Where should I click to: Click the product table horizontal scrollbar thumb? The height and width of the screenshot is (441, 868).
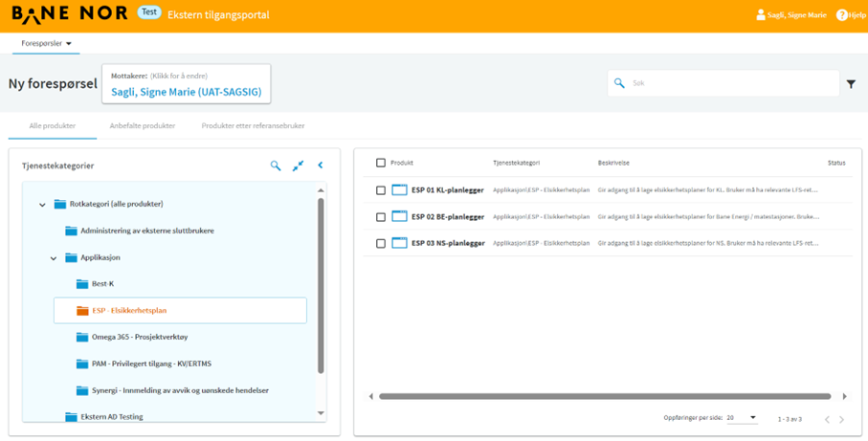605,396
